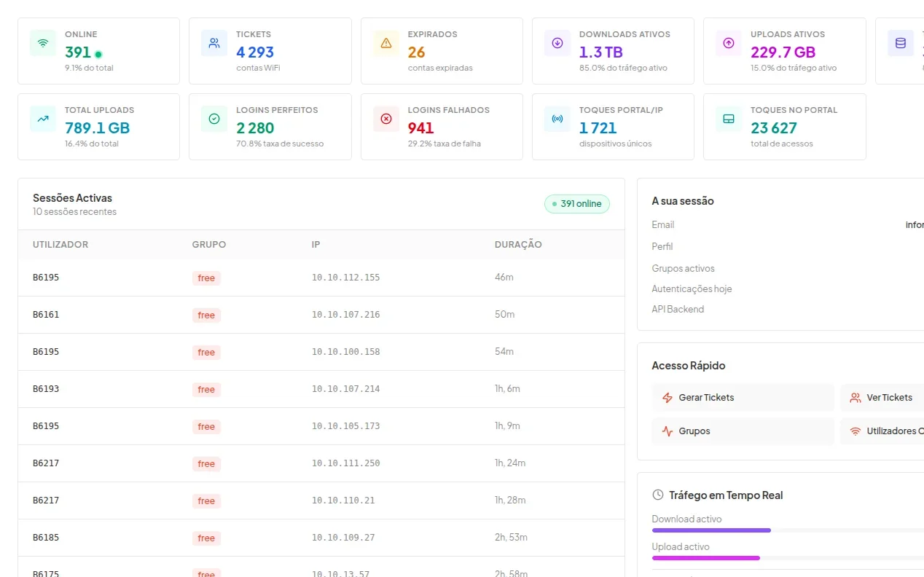Click the 789.1 GB total uploads value
Screen dimensions: 924x577
click(97, 128)
